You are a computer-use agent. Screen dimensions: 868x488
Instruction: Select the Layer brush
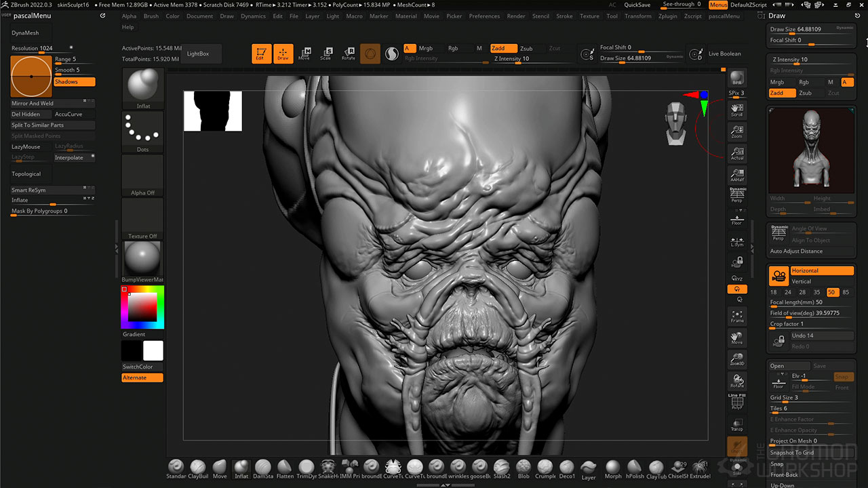(x=589, y=469)
